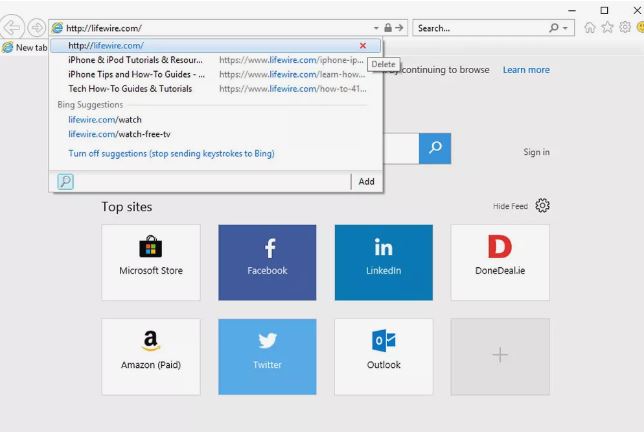Click the Go arrow in address bar

[399, 28]
